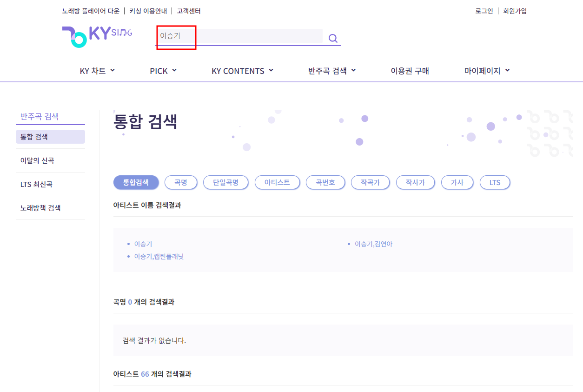Switch to the 곡명 search filter tab
Screen dimensions: 583x392
pos(181,182)
